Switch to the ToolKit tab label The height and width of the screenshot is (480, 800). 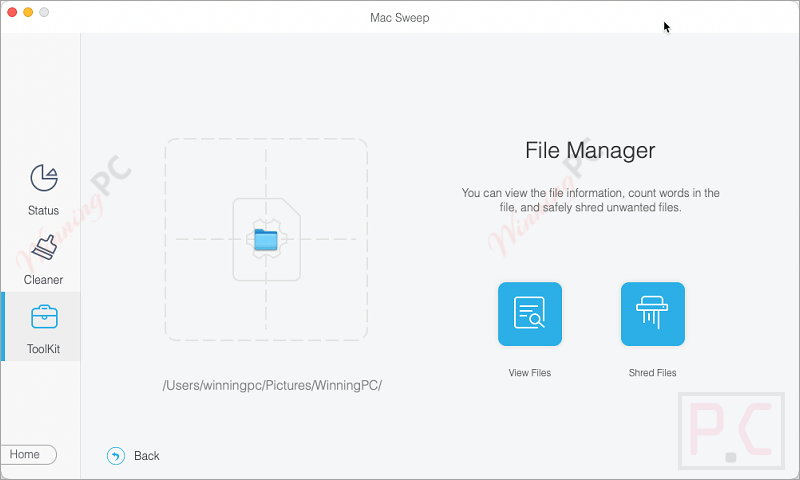point(43,349)
